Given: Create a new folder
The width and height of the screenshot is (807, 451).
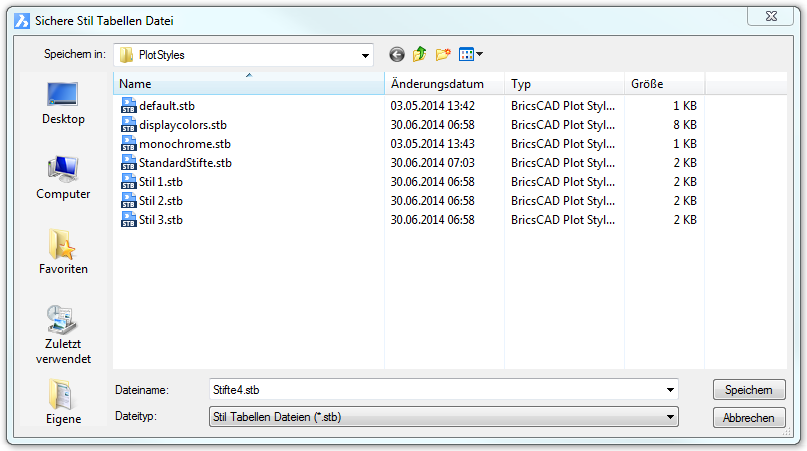Looking at the screenshot, I should 443,55.
